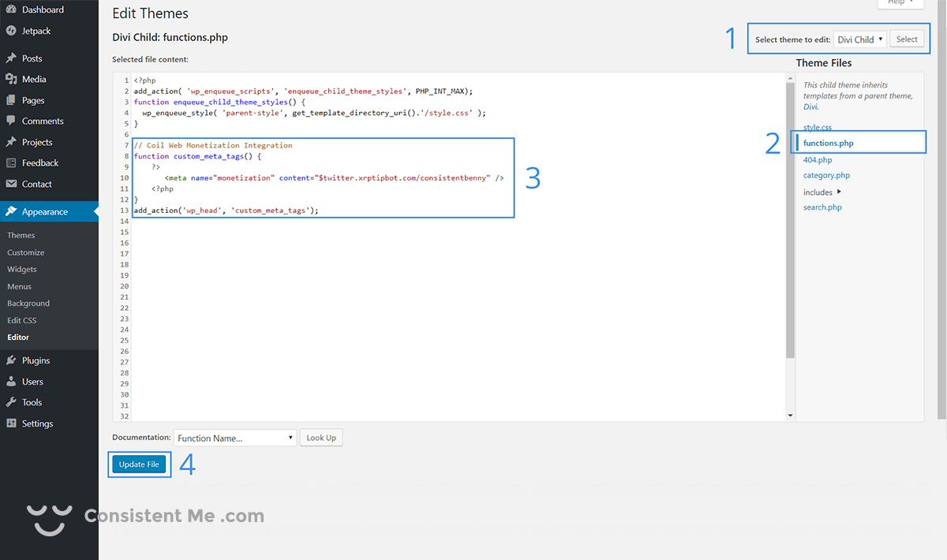Click the Contact envelope icon
This screenshot has width=947, height=560.
coord(11,184)
